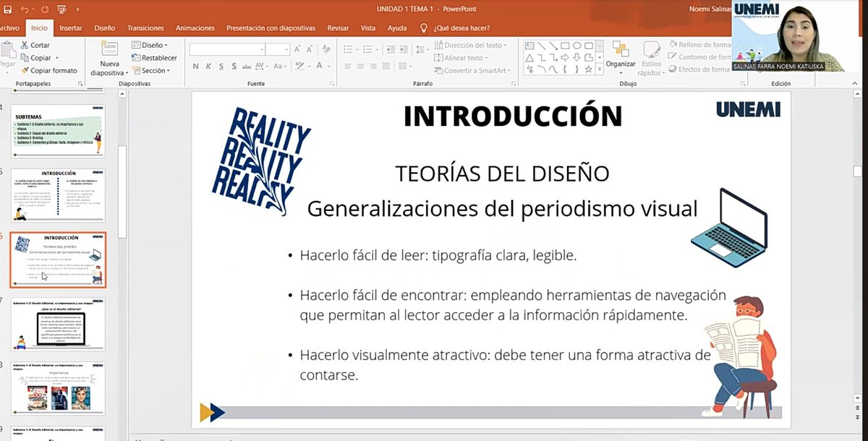Select the left brace shape

pos(566,69)
